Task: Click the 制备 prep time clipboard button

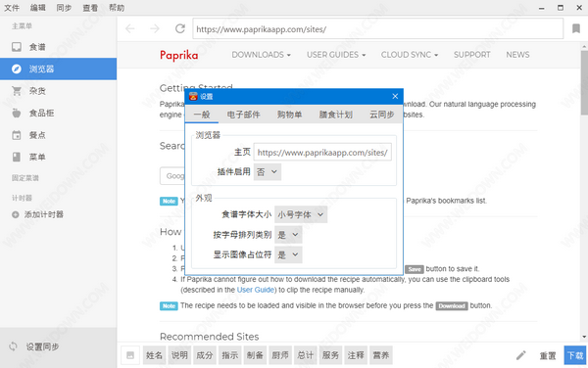Action: 255,355
